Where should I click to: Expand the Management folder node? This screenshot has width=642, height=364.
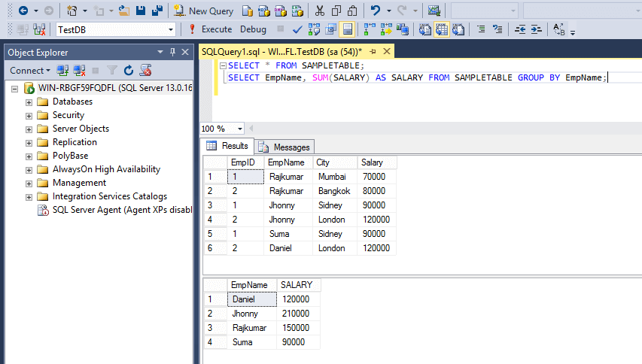point(29,183)
